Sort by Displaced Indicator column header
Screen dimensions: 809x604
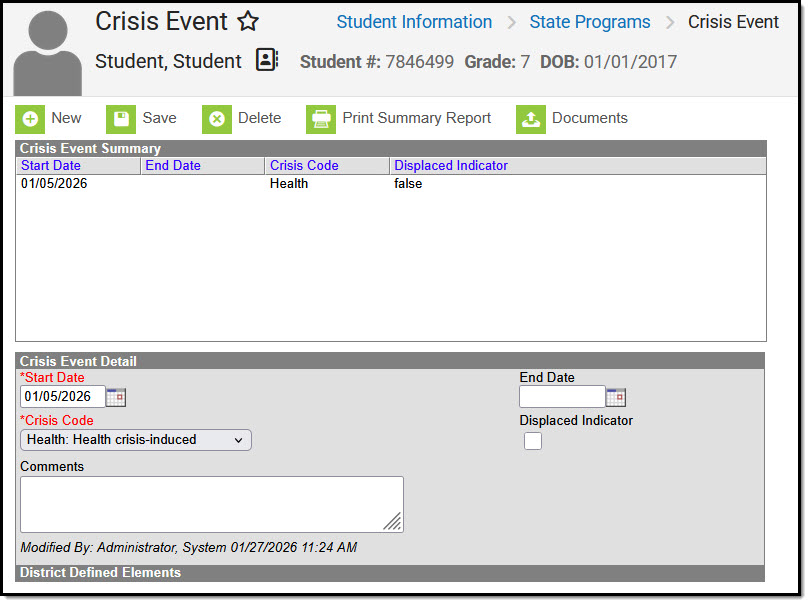451,166
